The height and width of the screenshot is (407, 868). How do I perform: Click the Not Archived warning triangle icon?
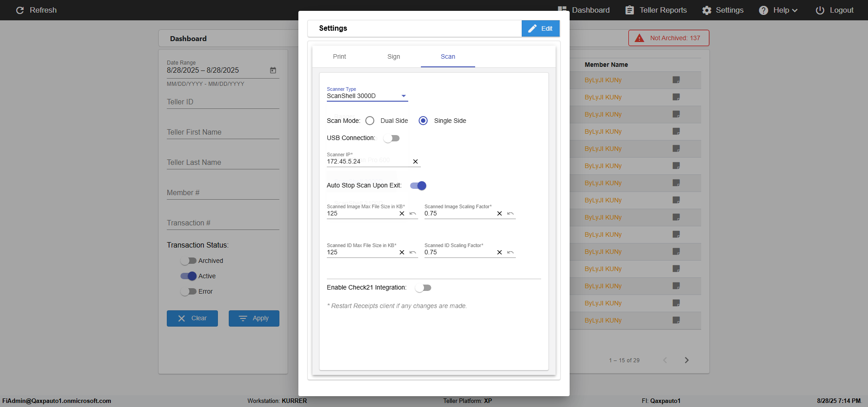pos(639,38)
